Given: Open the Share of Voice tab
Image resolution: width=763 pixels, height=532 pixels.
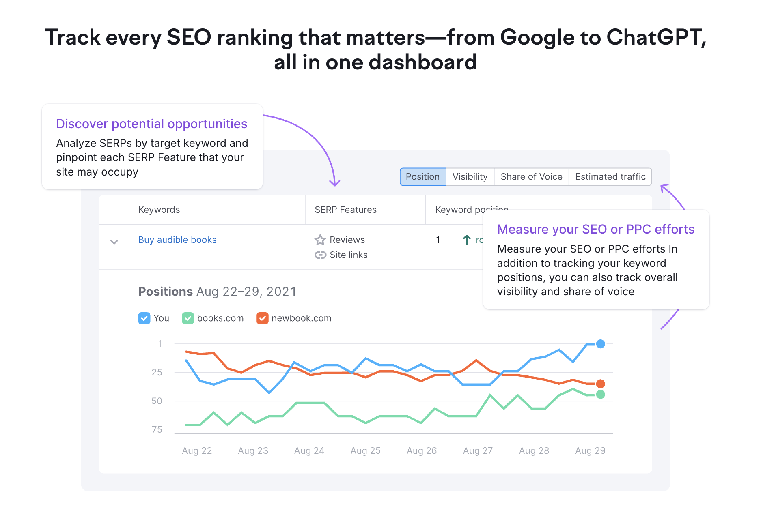Looking at the screenshot, I should point(531,177).
